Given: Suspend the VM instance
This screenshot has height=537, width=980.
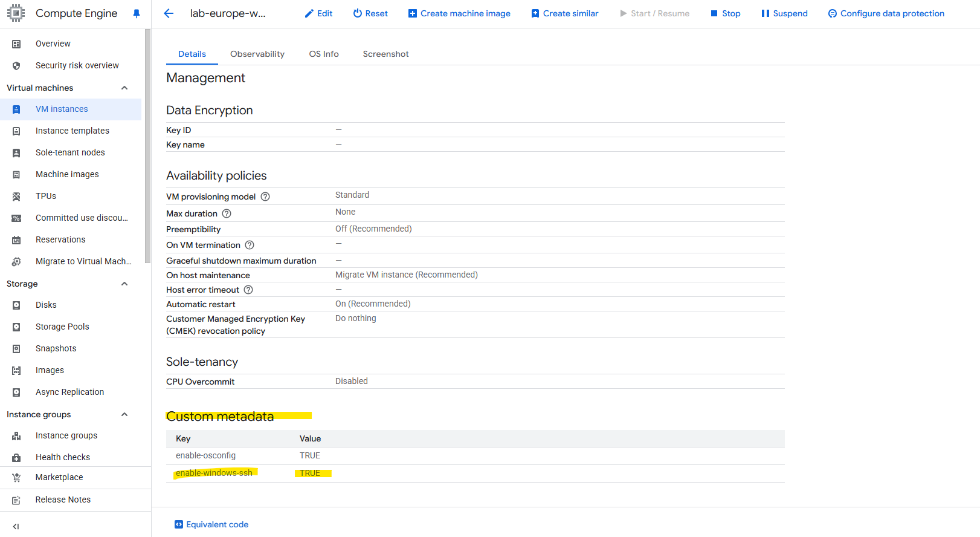Looking at the screenshot, I should click(784, 13).
